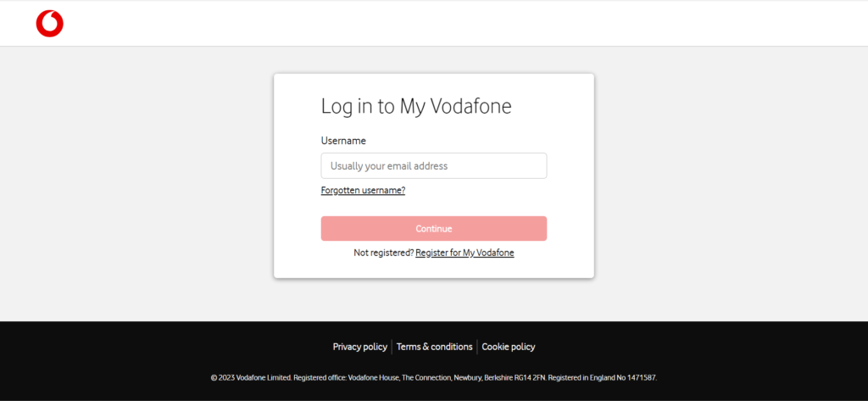Click the Registered in England No 1471587 text
Image resolution: width=868 pixels, height=401 pixels.
pos(605,377)
